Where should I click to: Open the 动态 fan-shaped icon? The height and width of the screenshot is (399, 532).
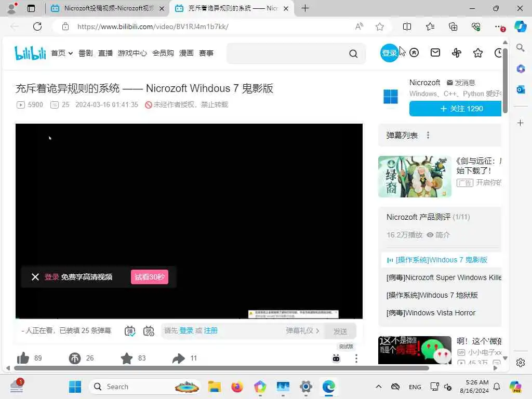[x=456, y=52]
